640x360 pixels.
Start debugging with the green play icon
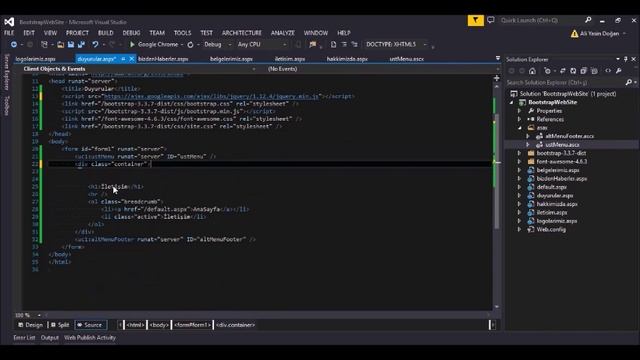click(132, 44)
